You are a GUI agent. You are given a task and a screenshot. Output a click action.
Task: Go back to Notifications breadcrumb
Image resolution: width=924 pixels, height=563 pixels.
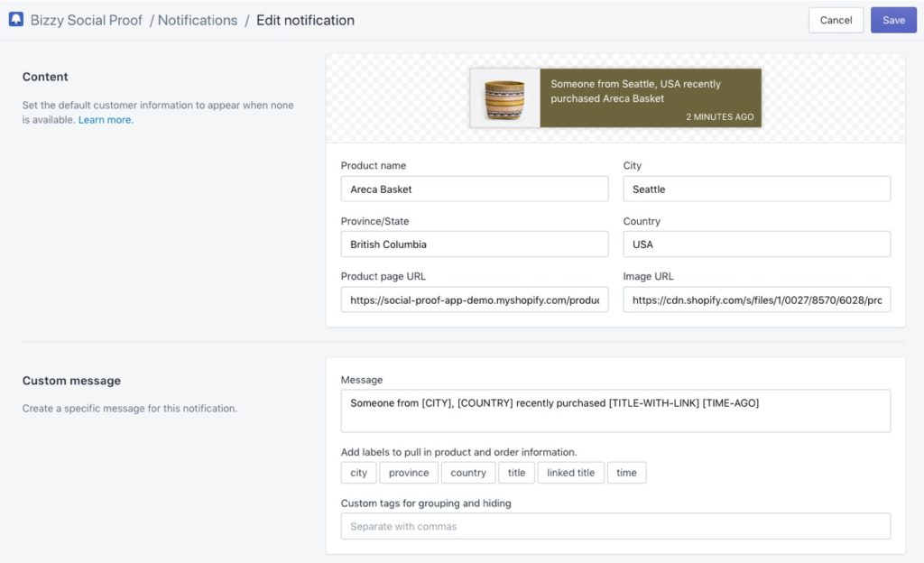(x=198, y=20)
